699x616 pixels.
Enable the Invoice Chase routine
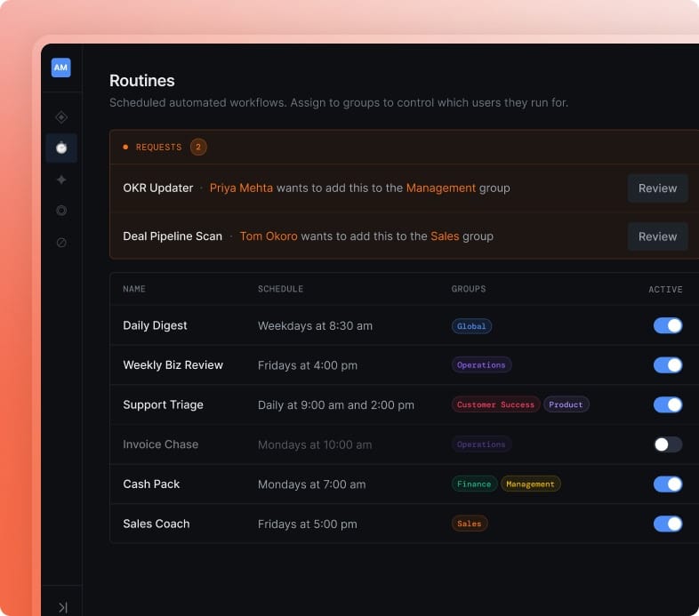click(668, 444)
